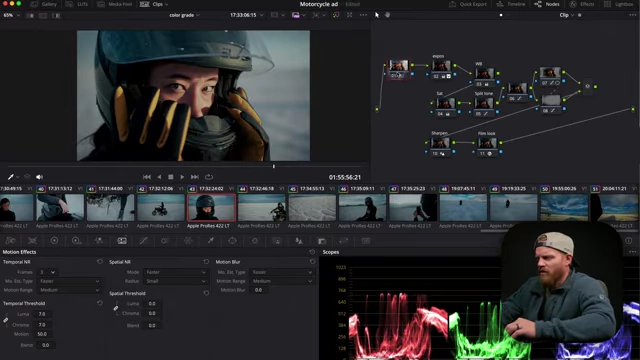Open viewer options three-dots menu
Image resolution: width=640 pixels, height=360 pixels.
363,15
